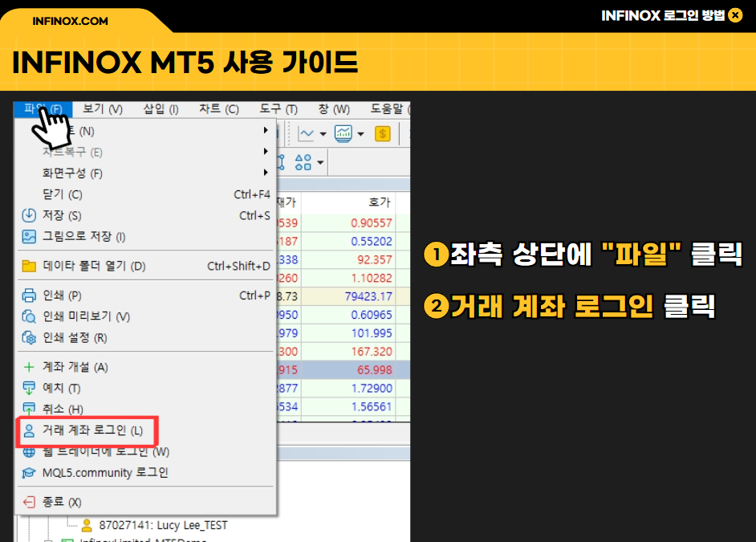Click the magnifier icon beside 인쇄 미리보기
The image size is (756, 542).
(x=29, y=316)
